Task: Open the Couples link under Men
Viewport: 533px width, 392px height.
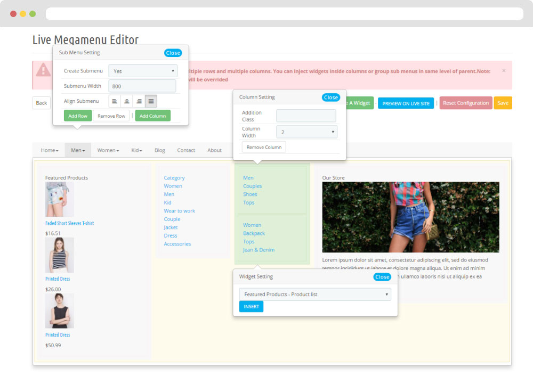Action: click(252, 186)
